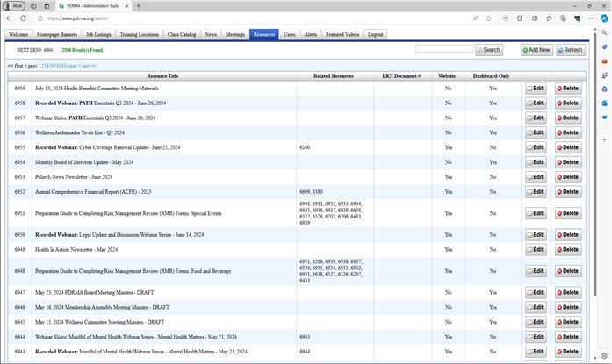Image resolution: width=612 pixels, height=364 pixels.
Task: Reload the page with browser refresh
Action: pos(22,18)
